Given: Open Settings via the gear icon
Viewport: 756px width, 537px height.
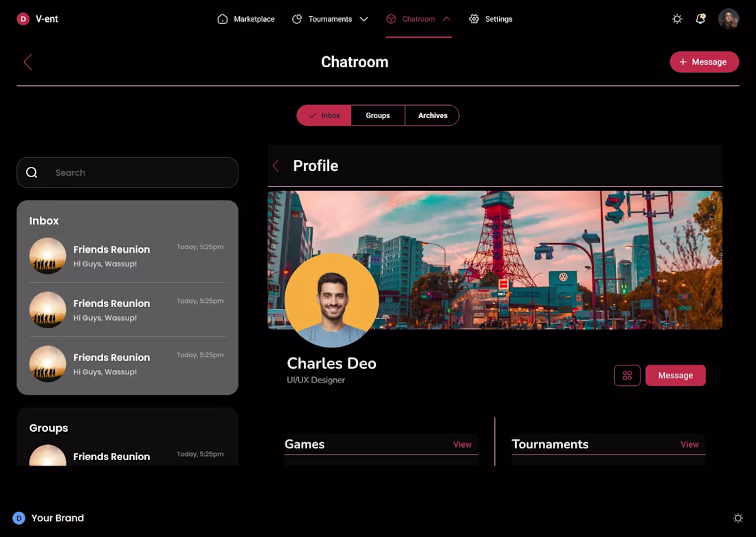Looking at the screenshot, I should [474, 19].
